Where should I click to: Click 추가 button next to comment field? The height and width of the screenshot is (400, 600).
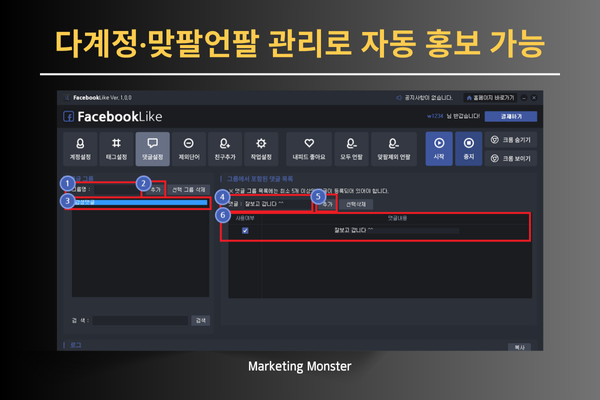(327, 204)
